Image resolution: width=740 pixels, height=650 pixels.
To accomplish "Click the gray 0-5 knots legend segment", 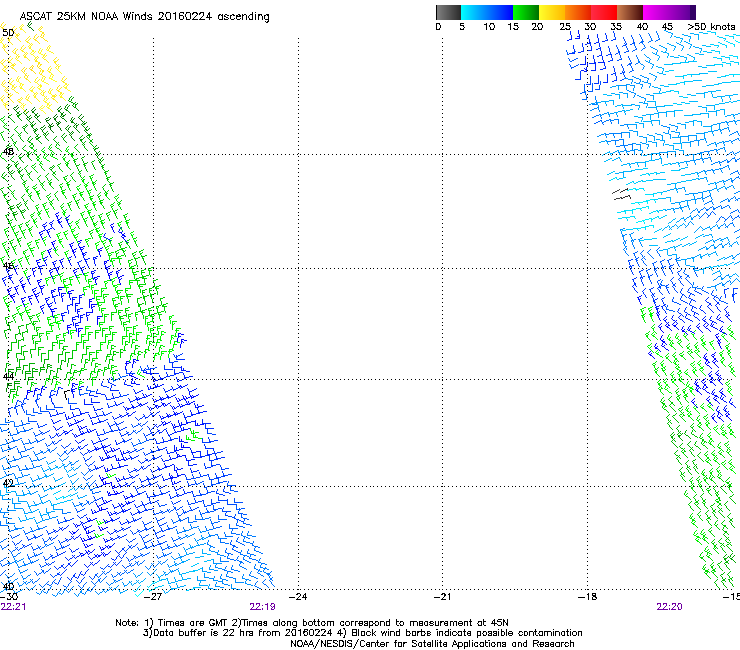I will coord(449,12).
